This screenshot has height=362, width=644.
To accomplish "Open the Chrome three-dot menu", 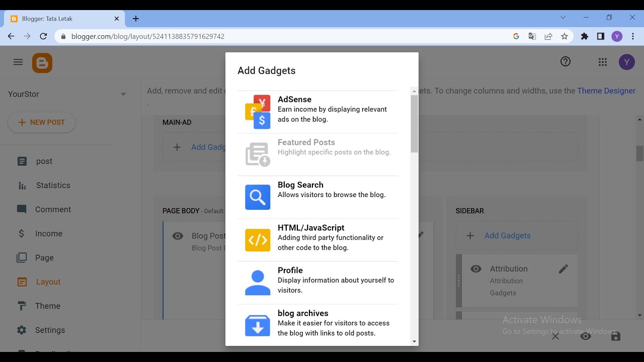I will tap(633, 36).
